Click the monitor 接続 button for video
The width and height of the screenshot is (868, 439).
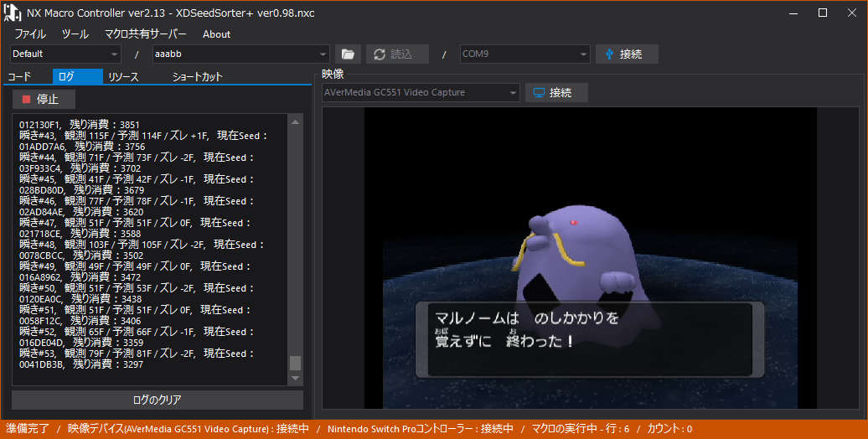(556, 92)
